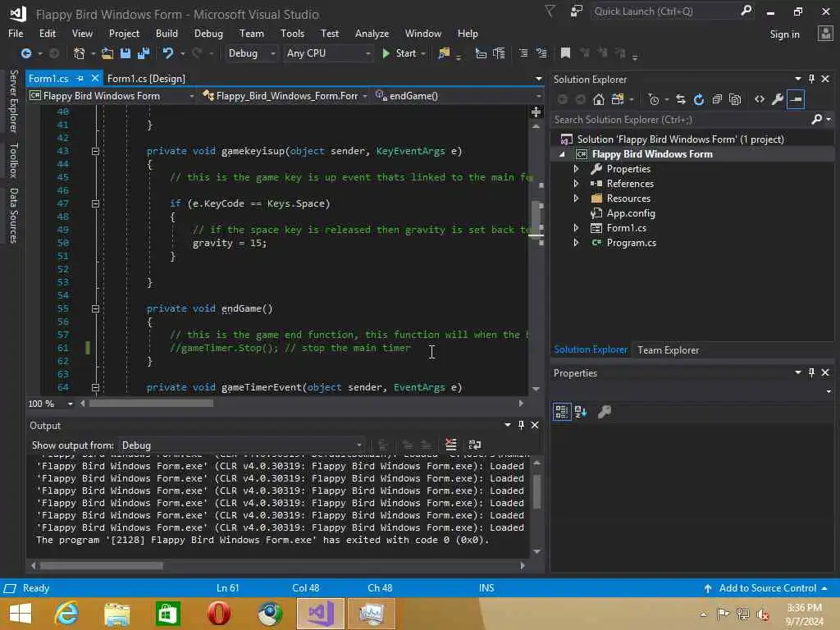Click the feedback icon near Quick Launch
Image resolution: width=840 pixels, height=630 pixels.
(x=577, y=11)
